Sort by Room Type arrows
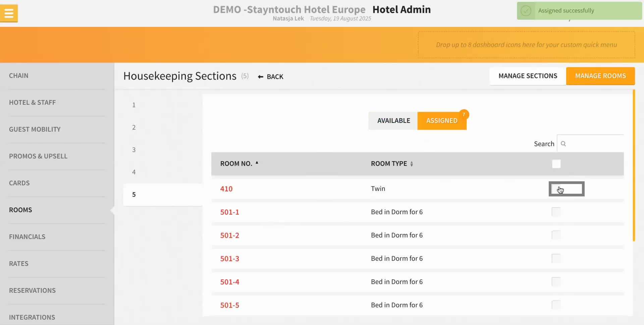The width and height of the screenshot is (644, 325). click(412, 164)
